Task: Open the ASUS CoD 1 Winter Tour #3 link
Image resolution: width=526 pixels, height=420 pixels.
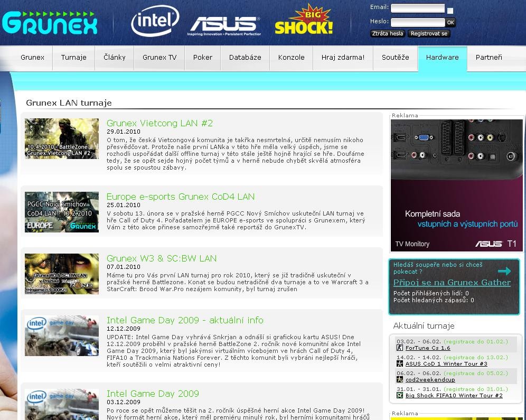Action: tap(446, 363)
